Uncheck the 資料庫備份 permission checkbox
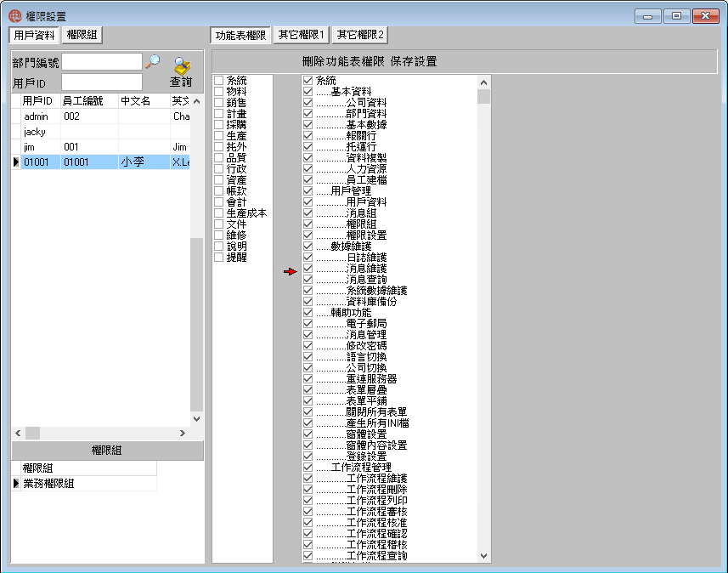 point(308,301)
